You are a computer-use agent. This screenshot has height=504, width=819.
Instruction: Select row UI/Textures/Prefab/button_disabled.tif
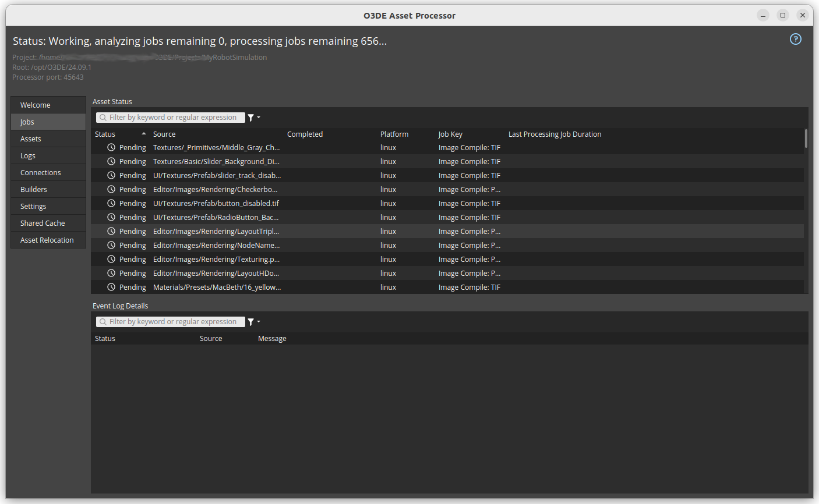point(447,204)
